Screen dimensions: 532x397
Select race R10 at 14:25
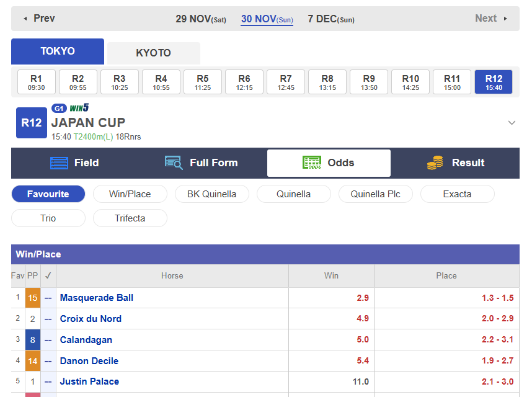click(x=410, y=82)
